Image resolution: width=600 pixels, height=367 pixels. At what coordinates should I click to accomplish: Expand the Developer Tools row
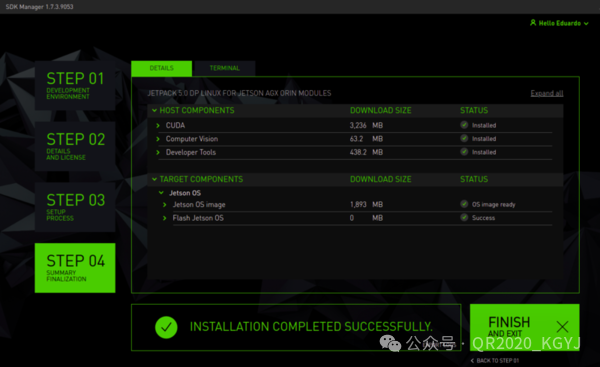coord(158,152)
